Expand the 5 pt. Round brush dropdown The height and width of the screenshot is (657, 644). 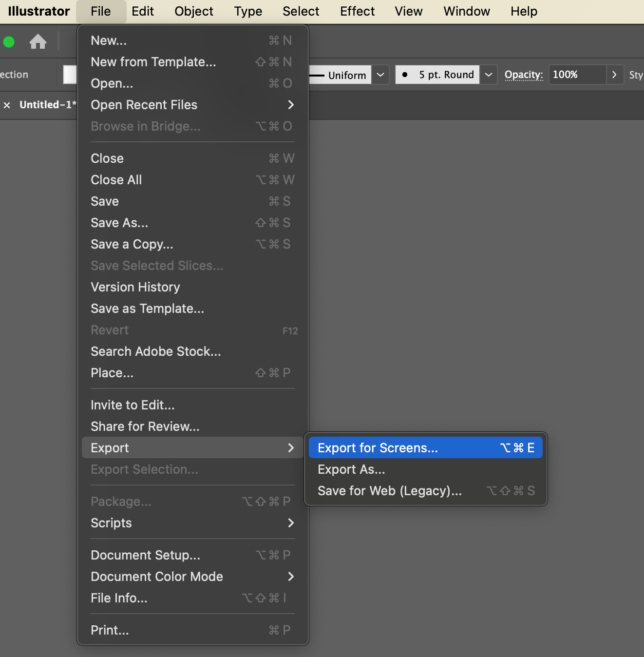[x=488, y=75]
